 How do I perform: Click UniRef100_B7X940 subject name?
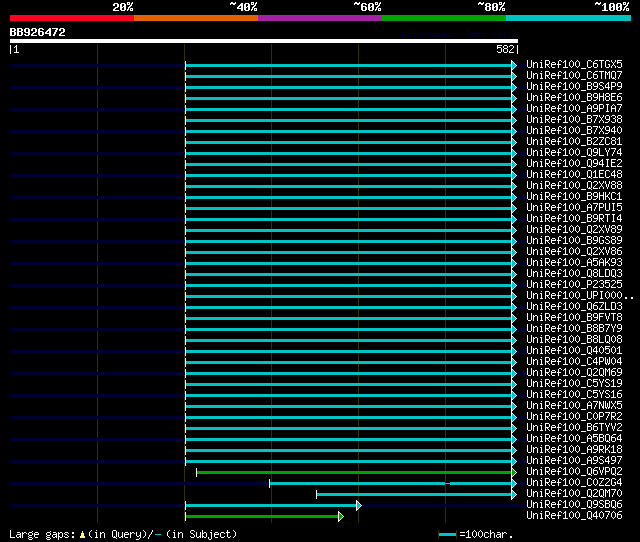[x=574, y=130]
